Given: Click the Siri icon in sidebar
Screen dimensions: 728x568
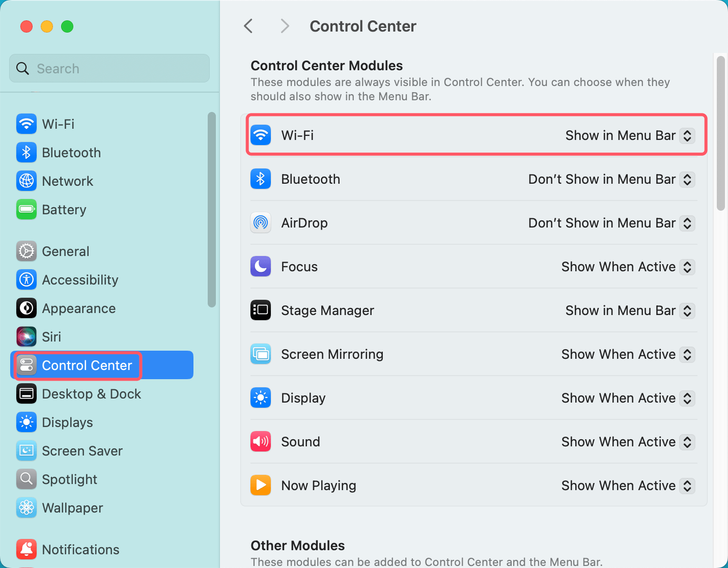Looking at the screenshot, I should pyautogui.click(x=26, y=336).
